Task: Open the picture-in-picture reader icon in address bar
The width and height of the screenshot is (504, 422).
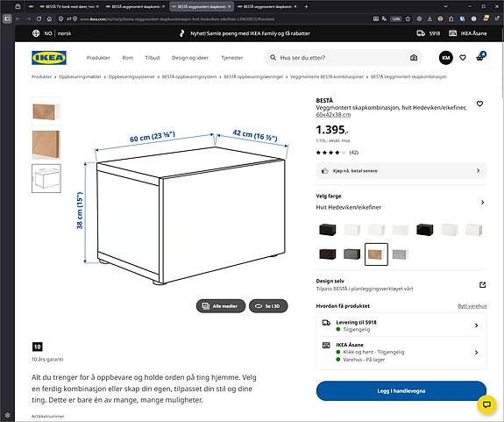Action: [x=375, y=19]
